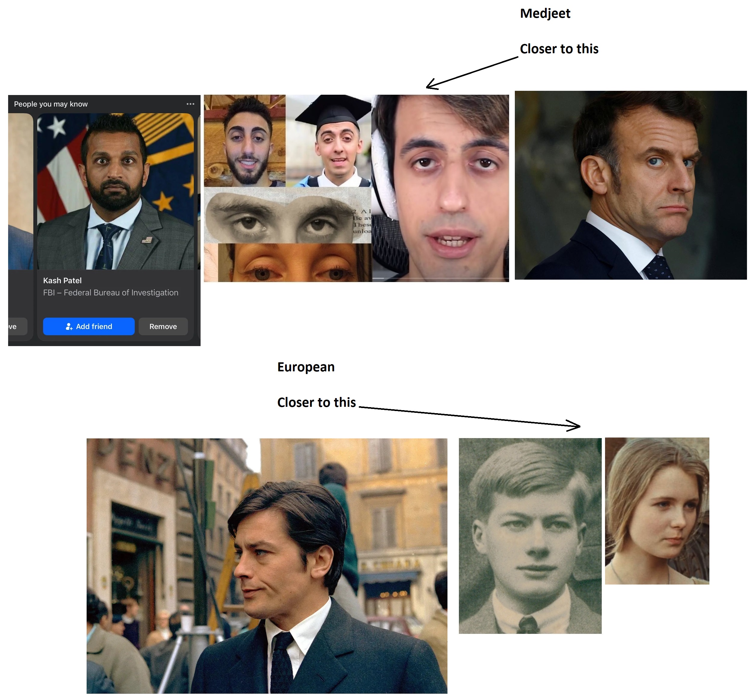Select the 'Medjeet' label text
753x700 pixels.
pos(545,13)
